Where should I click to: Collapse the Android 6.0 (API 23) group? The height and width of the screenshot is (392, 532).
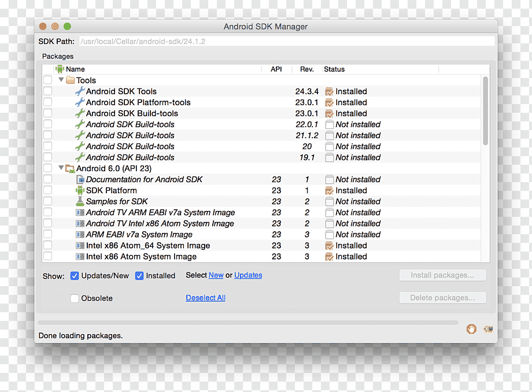61,168
